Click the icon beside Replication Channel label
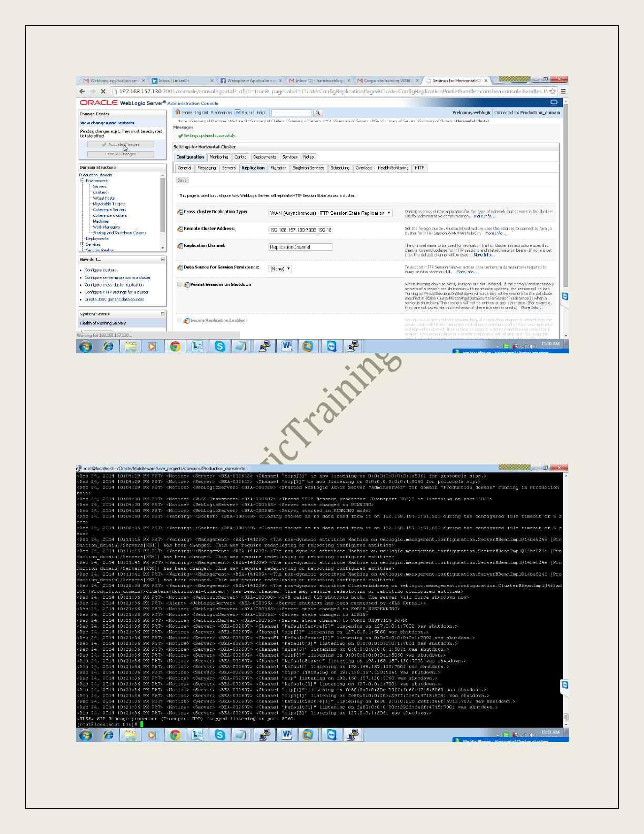This screenshot has width=644, height=834. pyautogui.click(x=180, y=246)
